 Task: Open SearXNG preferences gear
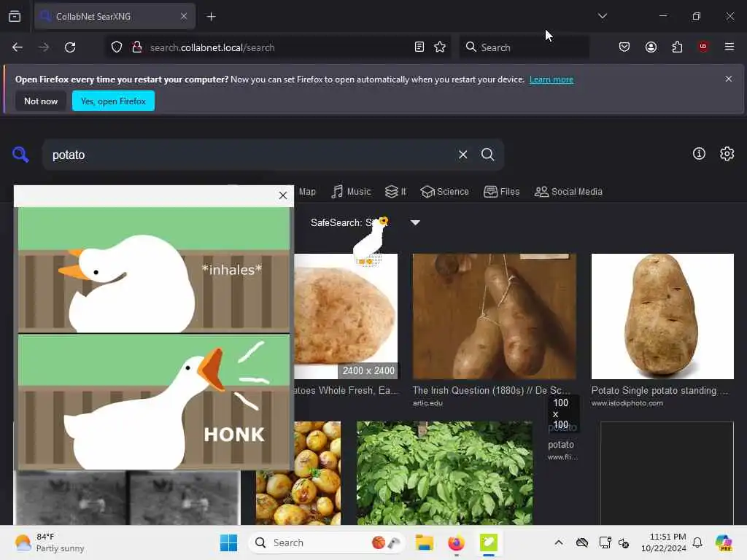point(727,154)
